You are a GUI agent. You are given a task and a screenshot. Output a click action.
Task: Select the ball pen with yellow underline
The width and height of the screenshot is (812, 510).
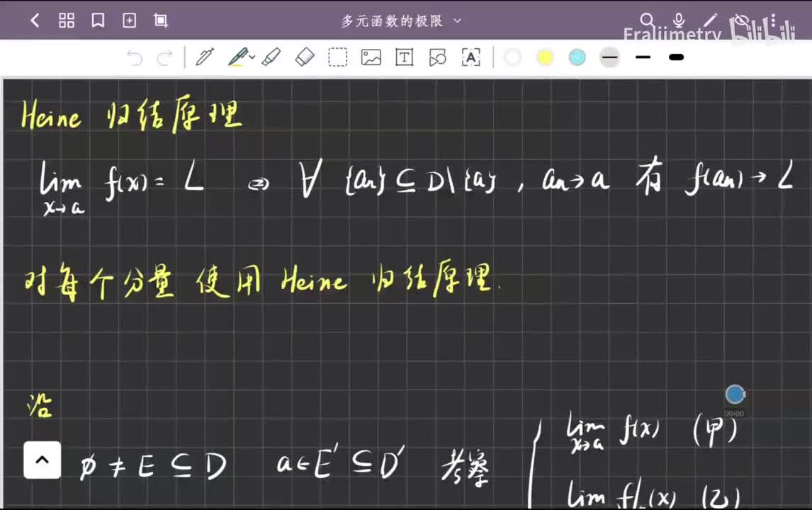pyautogui.click(x=237, y=57)
